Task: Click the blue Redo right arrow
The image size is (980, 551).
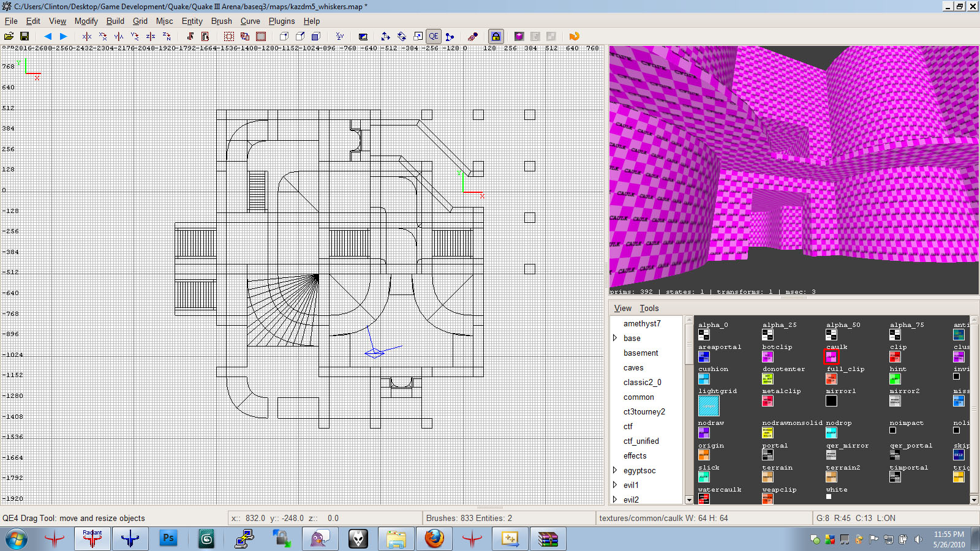Action: pos(63,37)
